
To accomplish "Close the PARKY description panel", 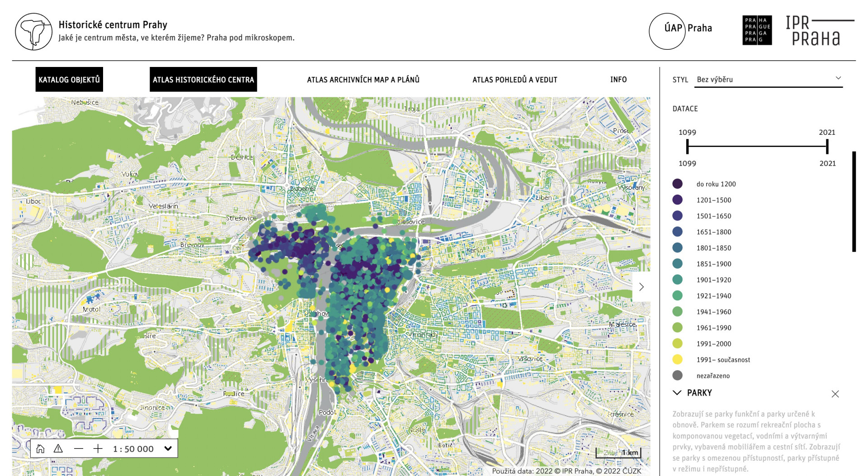I will pyautogui.click(x=835, y=394).
